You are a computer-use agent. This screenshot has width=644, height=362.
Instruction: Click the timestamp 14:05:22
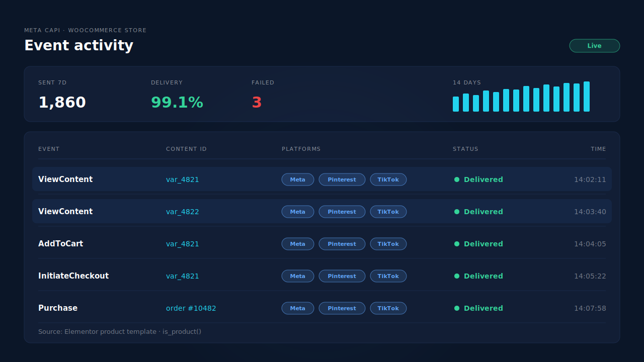590,276
